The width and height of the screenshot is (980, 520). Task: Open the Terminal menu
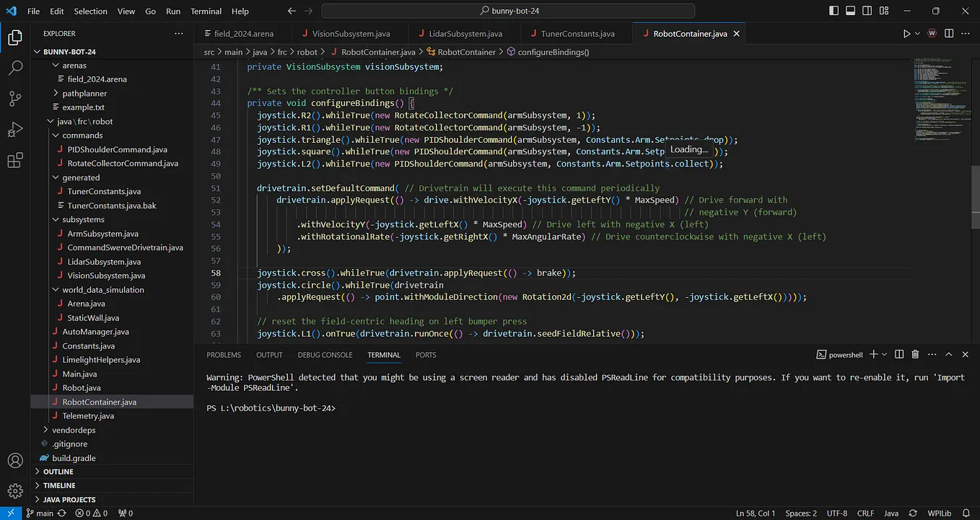[x=206, y=11]
